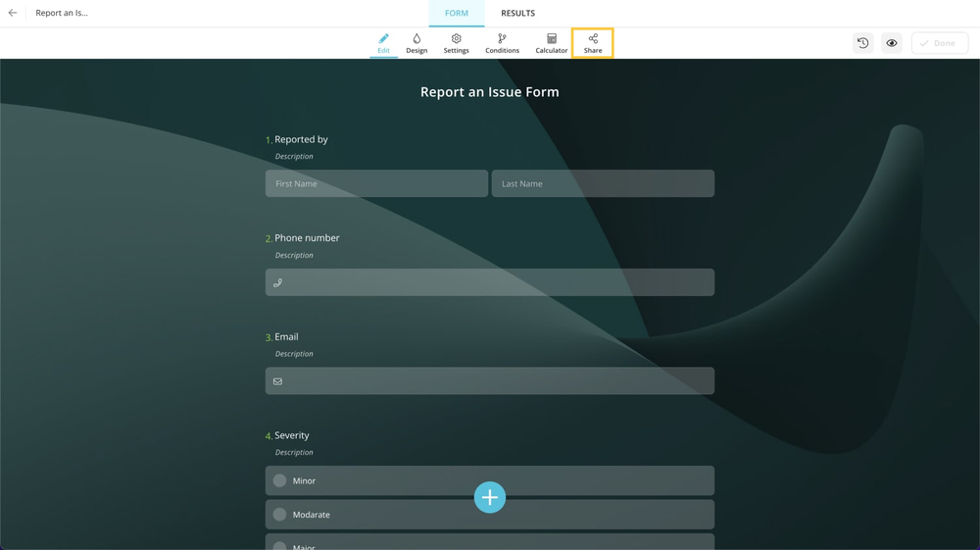Open the Conditions logic tool
The width and height of the screenshot is (980, 550).
502,43
